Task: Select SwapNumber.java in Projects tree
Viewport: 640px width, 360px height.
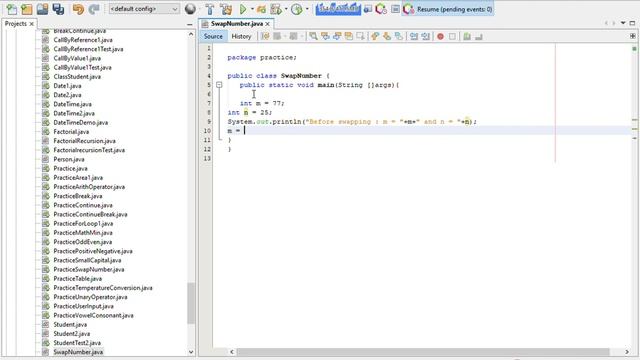Action: 78,352
